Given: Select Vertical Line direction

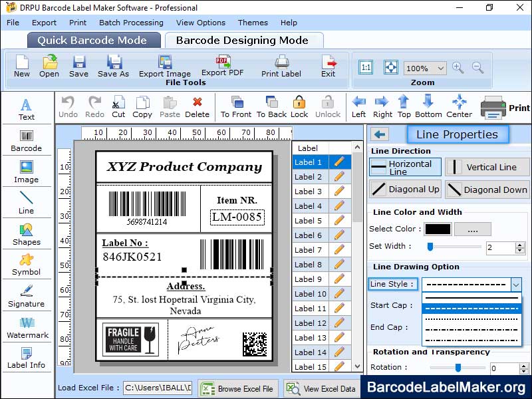Looking at the screenshot, I should click(487, 168).
